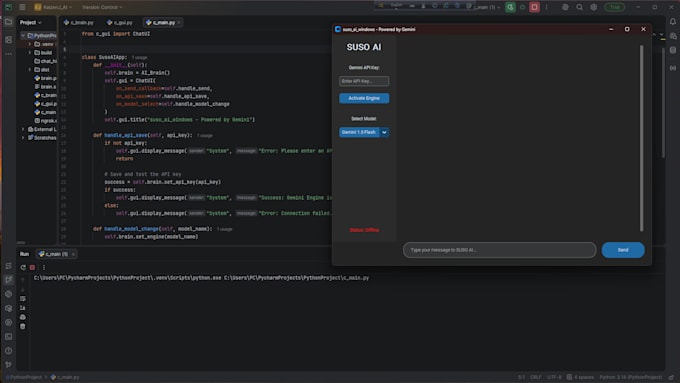
Task: Open the Project view dropdown header
Action: tap(30, 22)
